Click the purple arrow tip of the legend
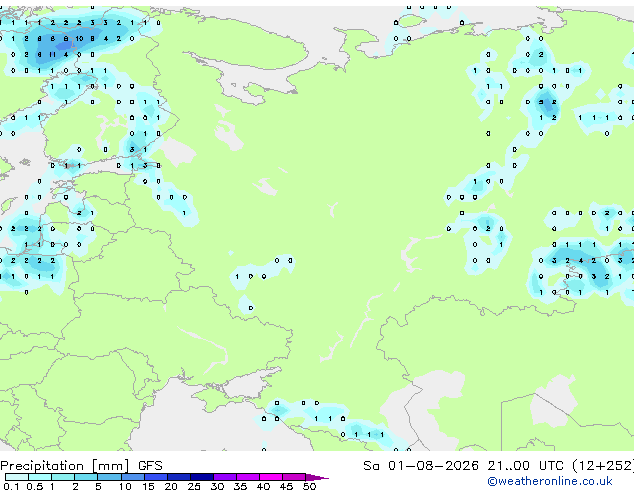This screenshot has height=490, width=634. [317, 478]
